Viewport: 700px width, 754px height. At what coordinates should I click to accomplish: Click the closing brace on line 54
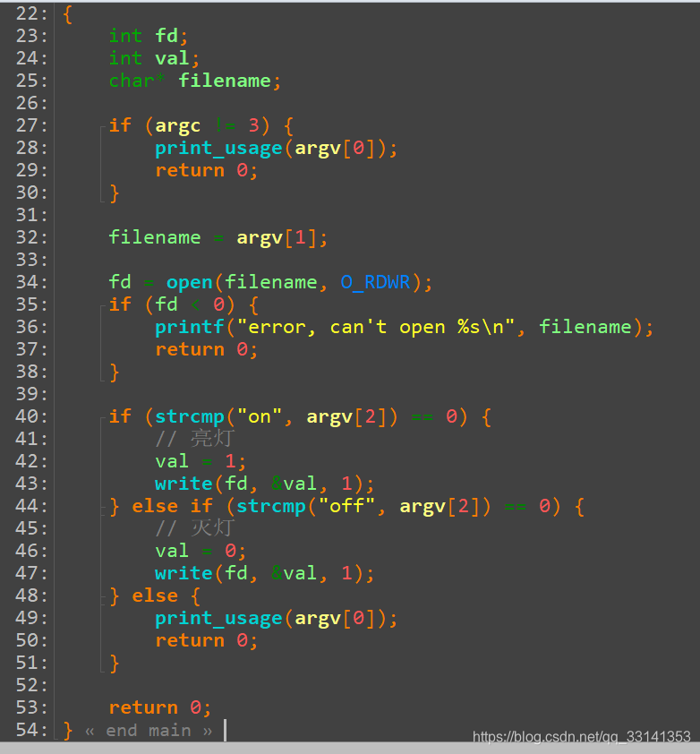point(67,731)
